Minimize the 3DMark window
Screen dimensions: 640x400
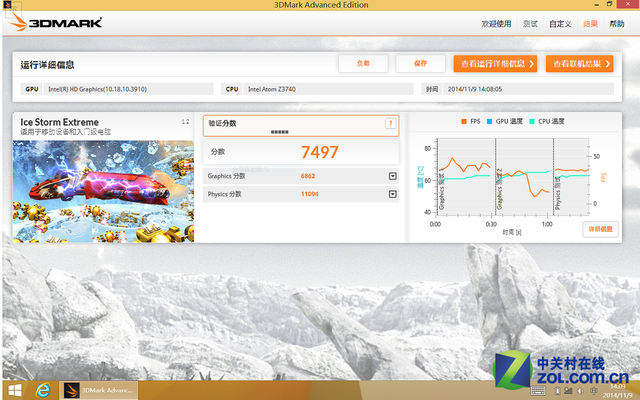point(596,4)
